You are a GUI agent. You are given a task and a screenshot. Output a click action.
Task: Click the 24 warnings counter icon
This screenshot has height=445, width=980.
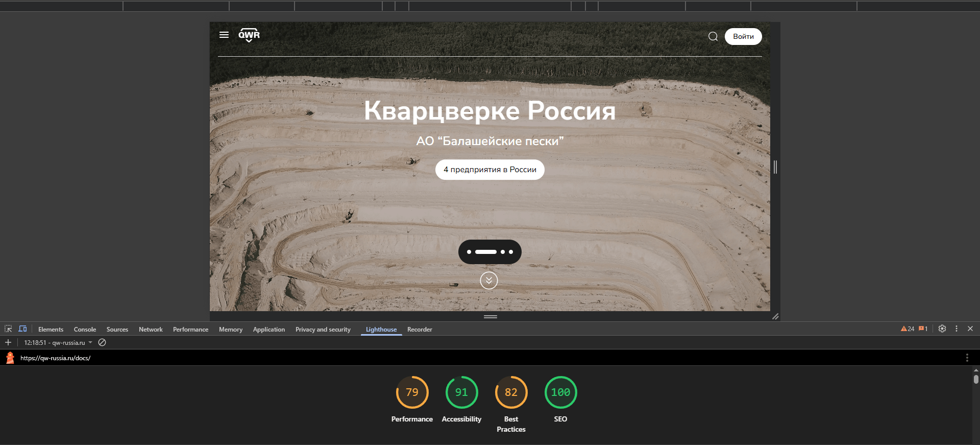[908, 329]
